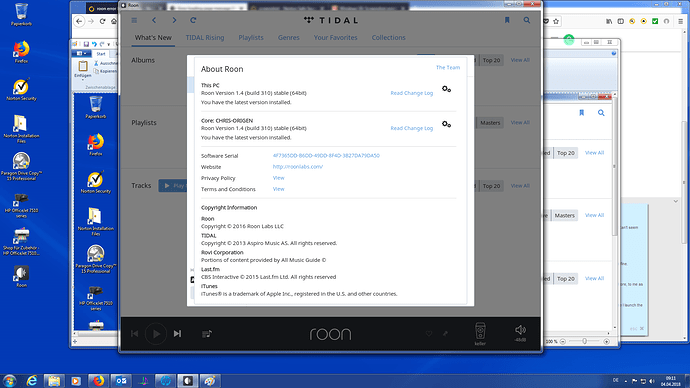Read Change Log for This PC
Image resolution: width=690 pixels, height=388 pixels.
(411, 93)
